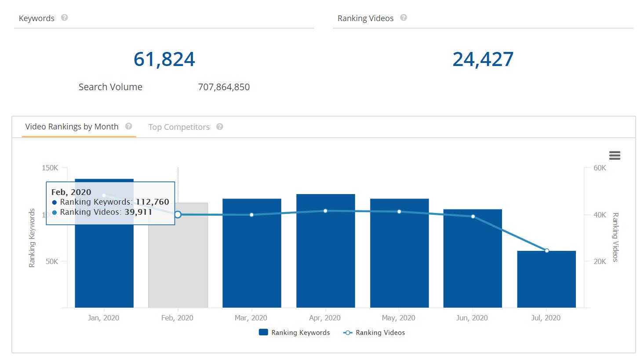Click the Apr, 2020 axis label
The width and height of the screenshot is (644, 360).
[x=325, y=318]
